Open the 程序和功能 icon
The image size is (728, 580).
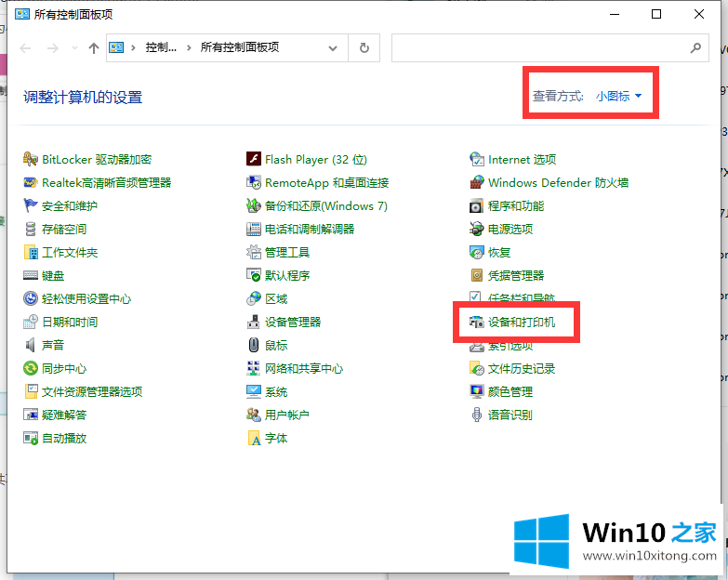click(477, 205)
